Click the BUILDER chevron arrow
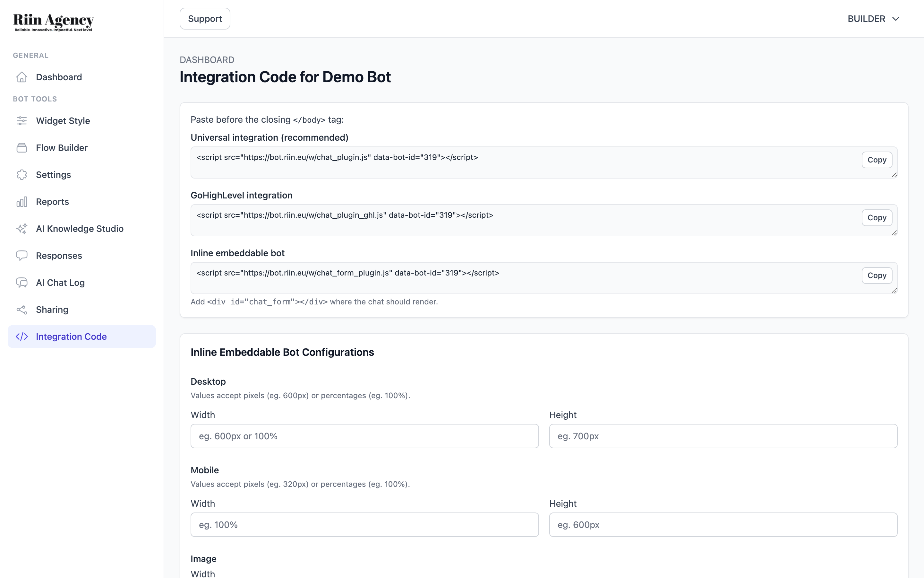The width and height of the screenshot is (924, 578). (896, 19)
